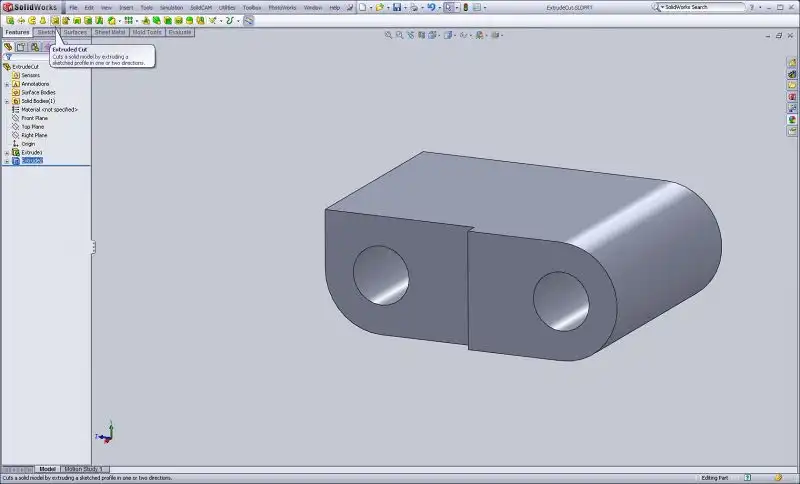Open the Insert menu

[126, 7]
